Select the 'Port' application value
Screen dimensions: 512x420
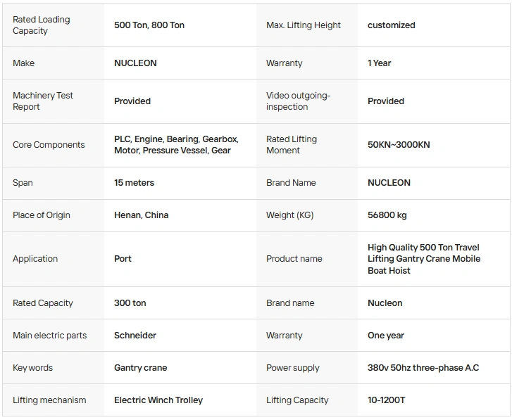(123, 259)
